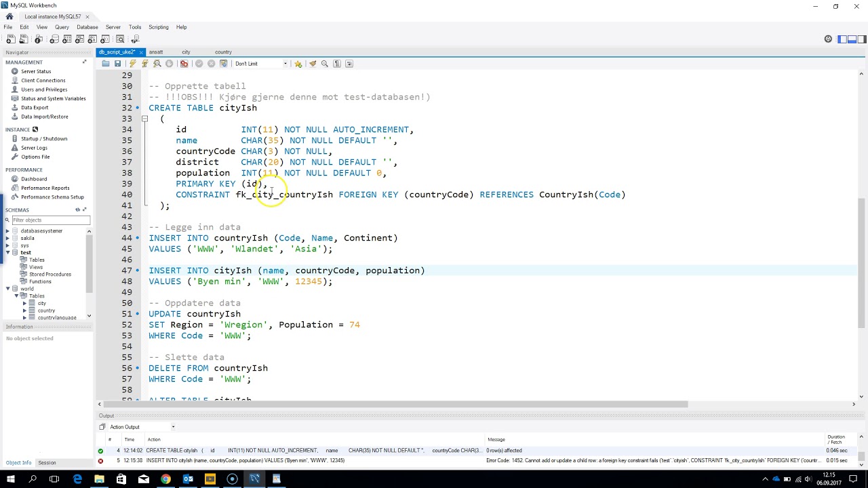The width and height of the screenshot is (868, 488).
Task: Open Google Chrome from the taskbar
Action: coord(165,479)
